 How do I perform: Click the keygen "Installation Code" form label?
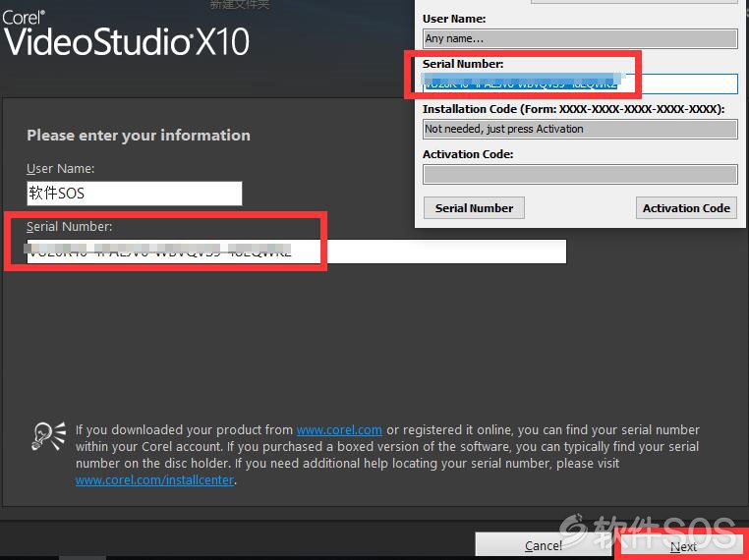click(573, 109)
